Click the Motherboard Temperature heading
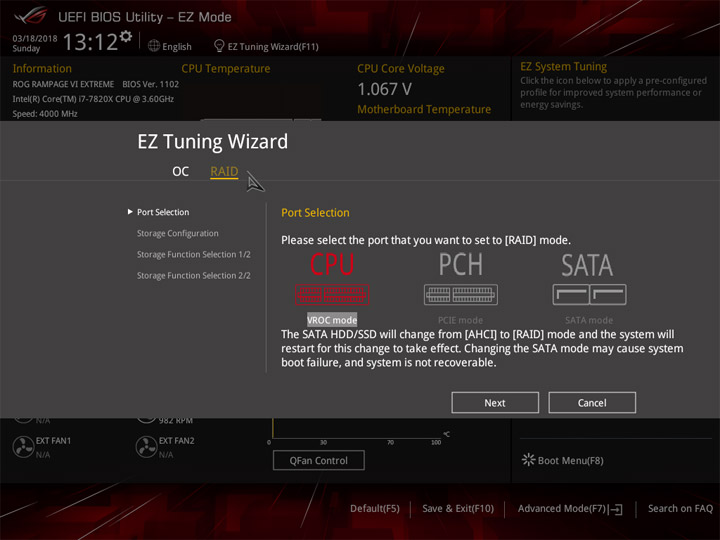Image resolution: width=720 pixels, height=540 pixels. coord(424,109)
